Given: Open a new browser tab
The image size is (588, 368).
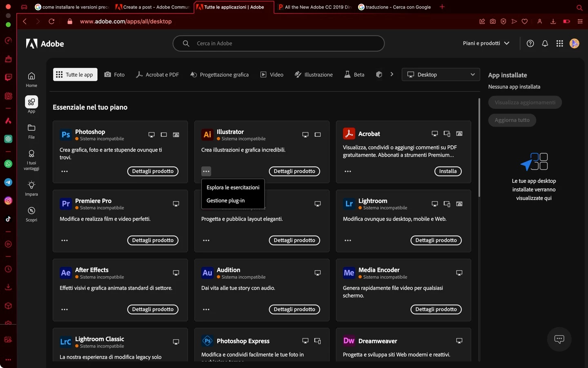Looking at the screenshot, I should 442,7.
